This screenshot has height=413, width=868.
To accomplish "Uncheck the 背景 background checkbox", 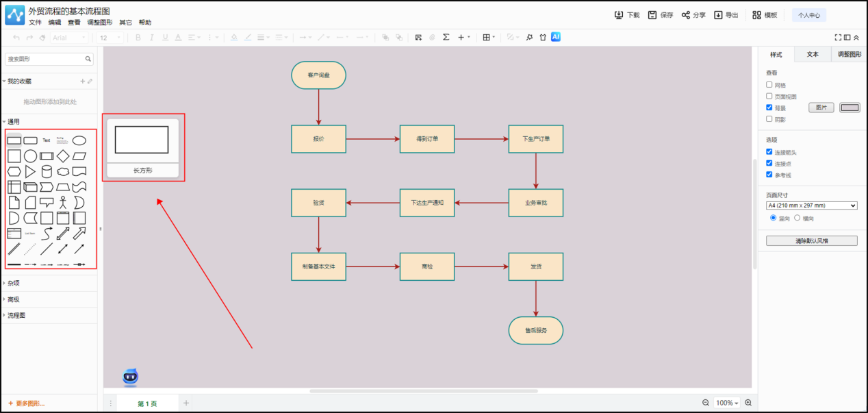I will 769,108.
